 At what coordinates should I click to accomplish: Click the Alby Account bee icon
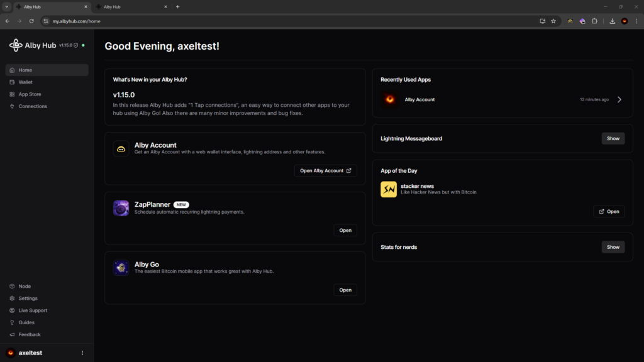point(121,148)
